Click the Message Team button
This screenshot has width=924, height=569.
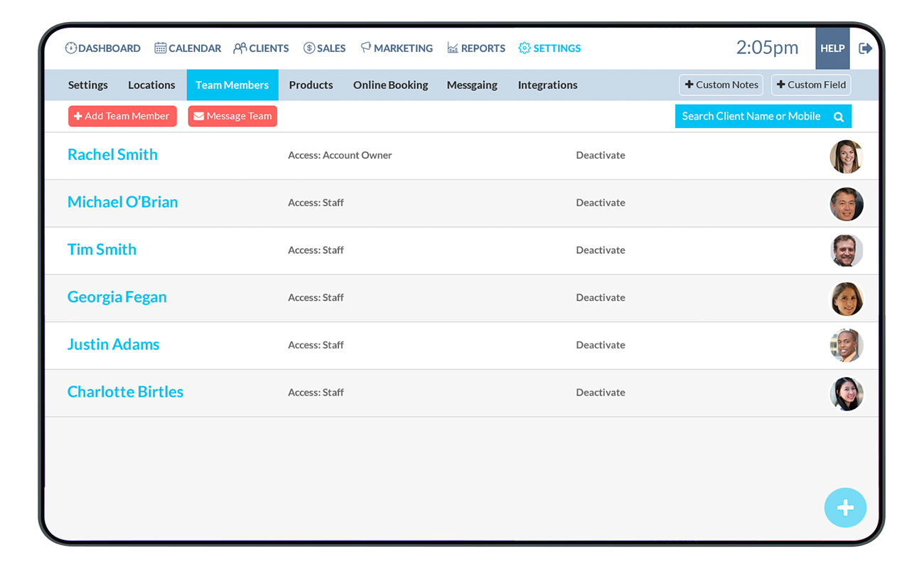pos(232,116)
